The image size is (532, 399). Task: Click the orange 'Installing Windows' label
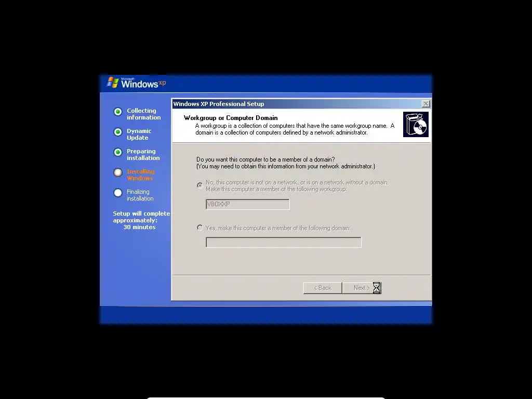coord(140,175)
